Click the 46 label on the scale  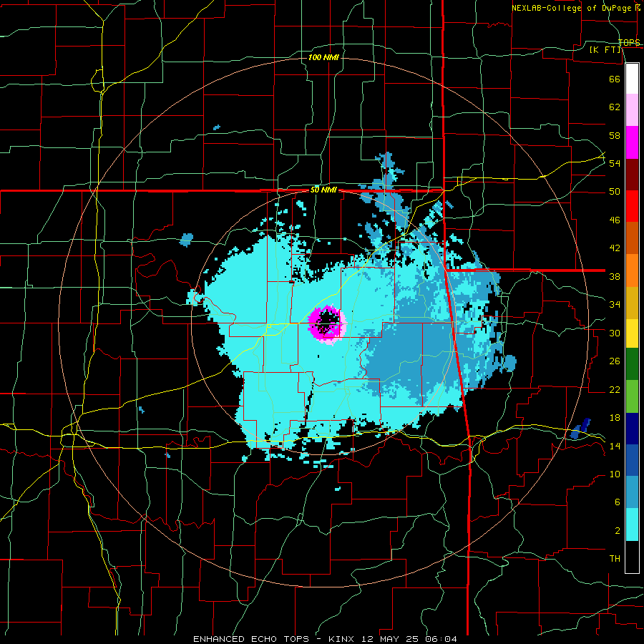(x=615, y=220)
